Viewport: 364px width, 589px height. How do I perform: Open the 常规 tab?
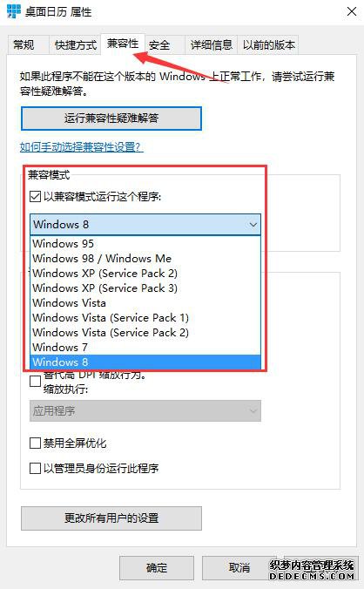coord(24,45)
